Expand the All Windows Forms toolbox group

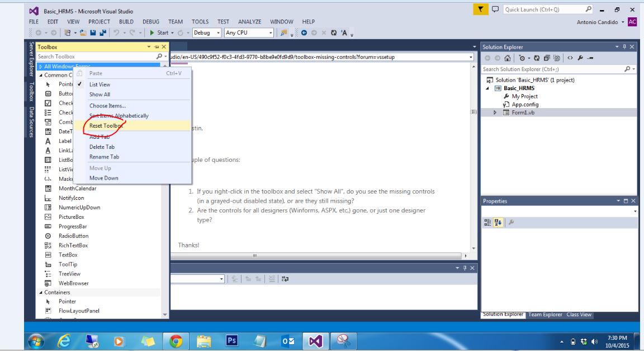coord(41,66)
